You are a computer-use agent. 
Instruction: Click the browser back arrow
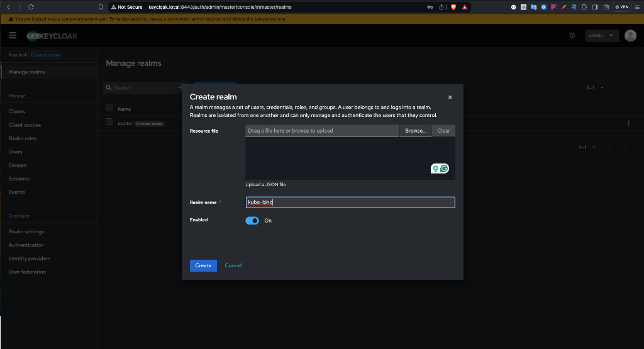click(9, 7)
